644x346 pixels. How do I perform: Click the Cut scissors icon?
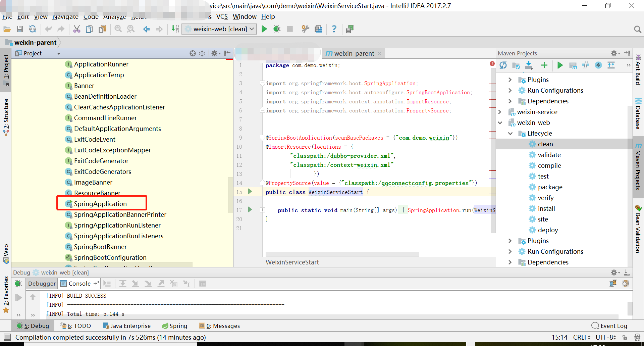pyautogui.click(x=77, y=29)
